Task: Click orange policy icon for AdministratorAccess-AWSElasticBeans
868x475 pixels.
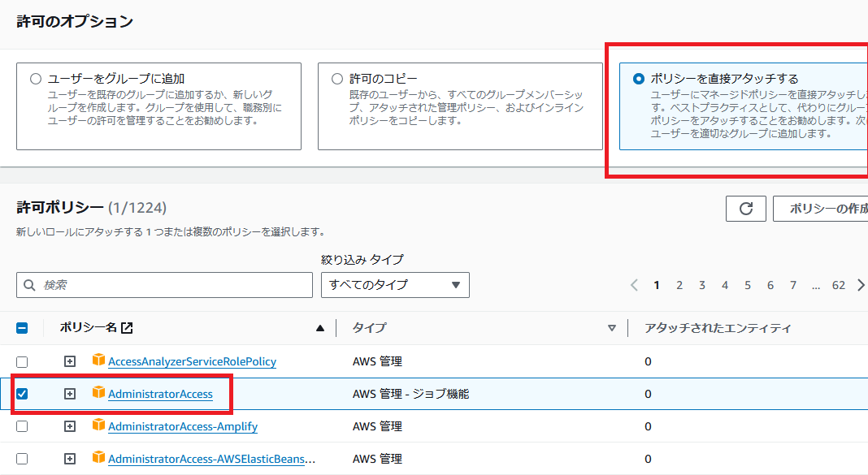Action: [98, 457]
